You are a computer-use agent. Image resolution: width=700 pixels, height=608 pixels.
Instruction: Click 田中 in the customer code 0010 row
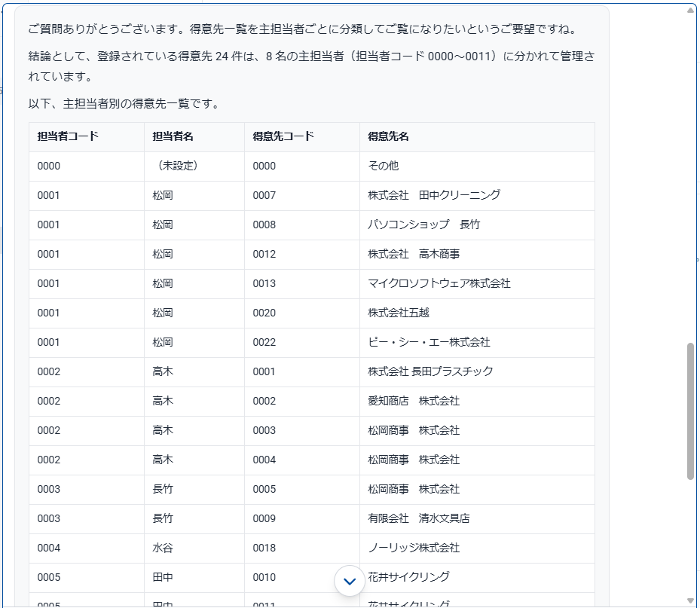163,578
